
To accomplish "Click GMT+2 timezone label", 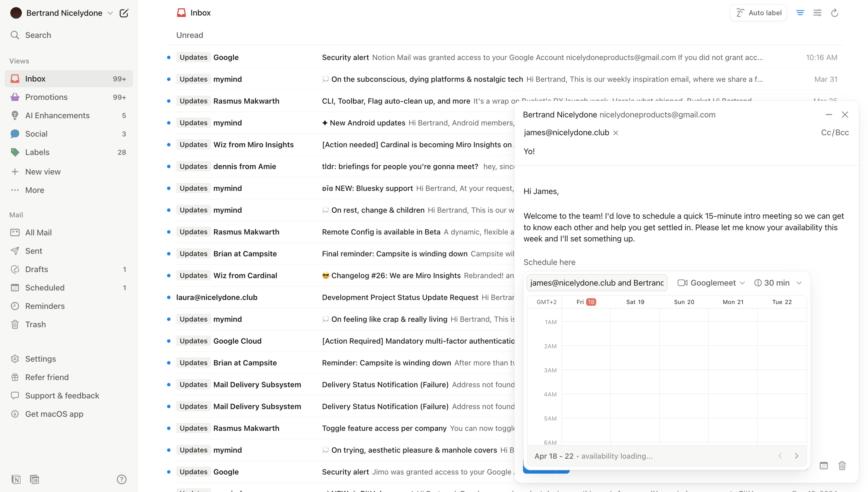I will [x=546, y=302].
